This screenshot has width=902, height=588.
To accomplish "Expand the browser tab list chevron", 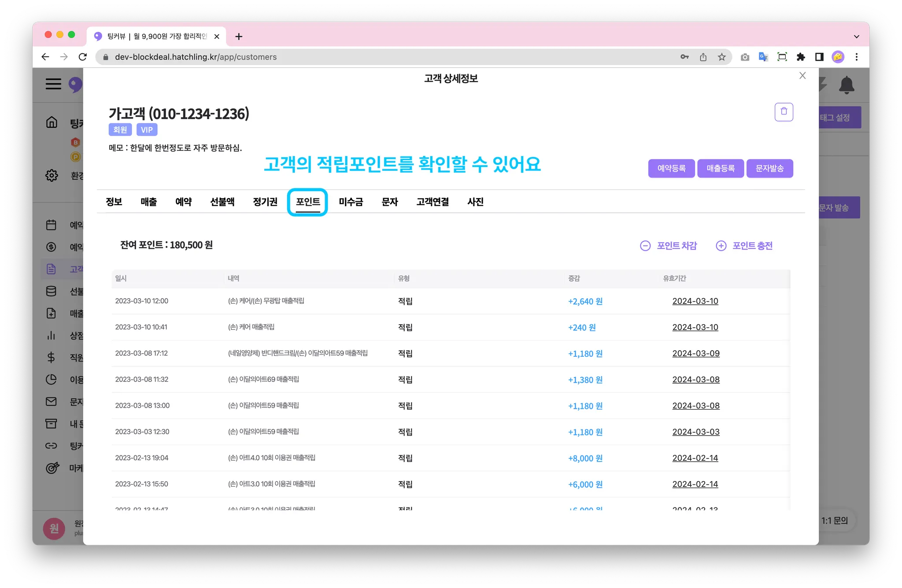I will pos(856,37).
